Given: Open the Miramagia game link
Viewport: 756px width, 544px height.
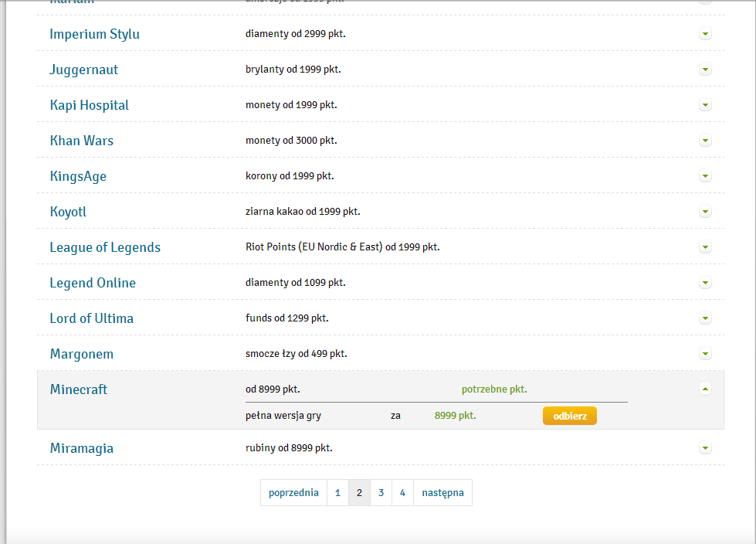Looking at the screenshot, I should click(82, 448).
